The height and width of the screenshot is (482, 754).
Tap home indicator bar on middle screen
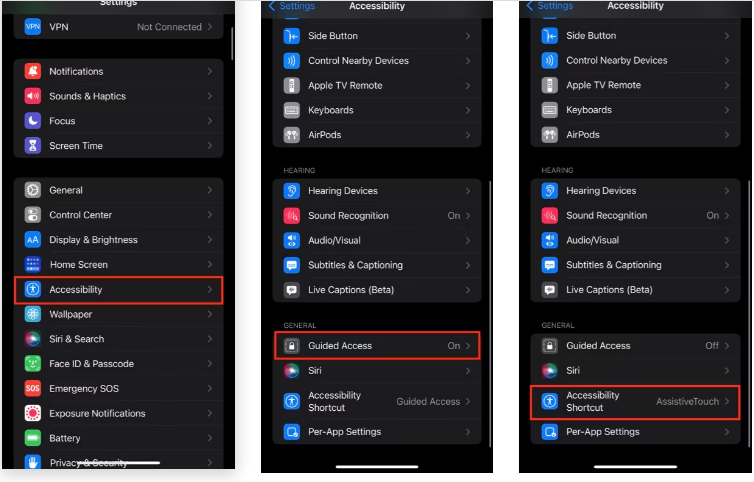[377, 466]
